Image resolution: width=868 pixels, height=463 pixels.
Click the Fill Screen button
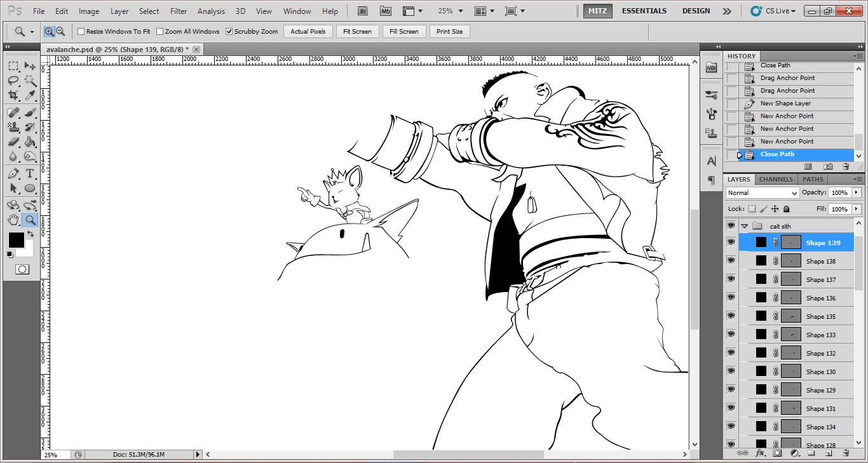(404, 31)
